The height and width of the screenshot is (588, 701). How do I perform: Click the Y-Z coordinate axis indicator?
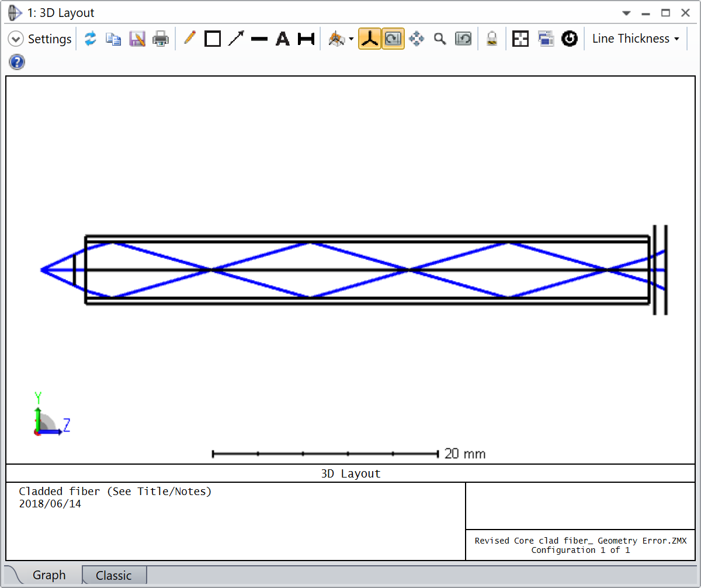coord(51,414)
